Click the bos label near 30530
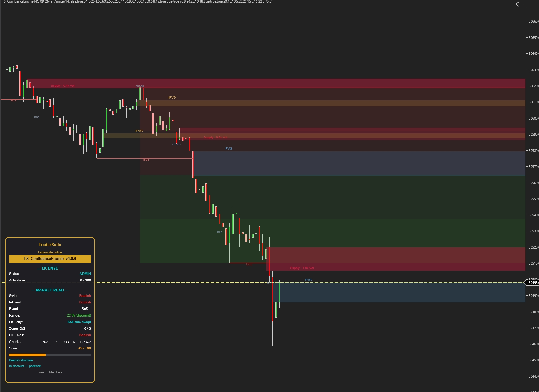Viewport: 539px width, 392px height. pos(220,232)
